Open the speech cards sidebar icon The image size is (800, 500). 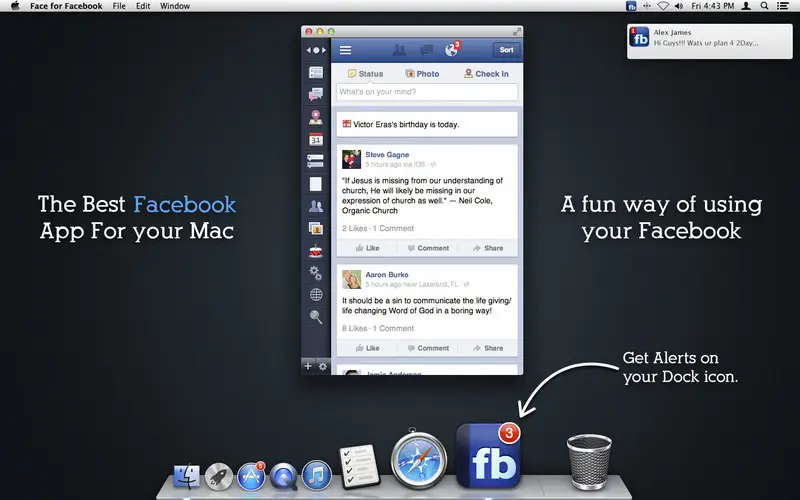[316, 161]
